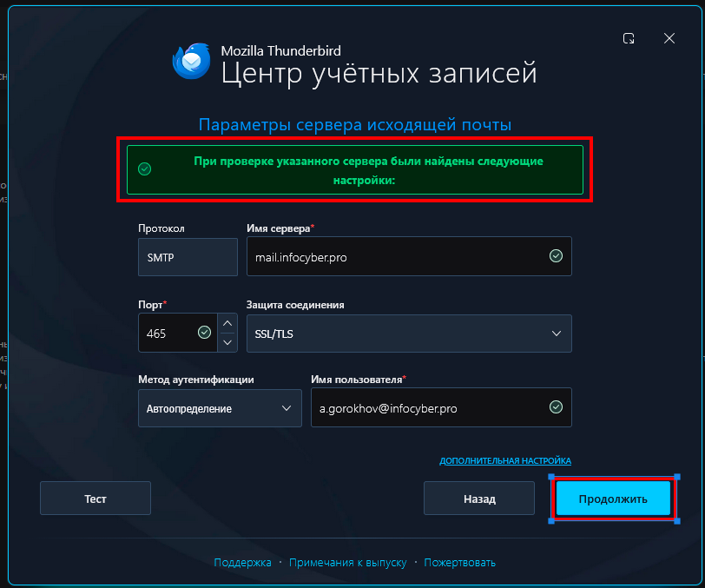Click the Метод аутентификации label

point(196,380)
